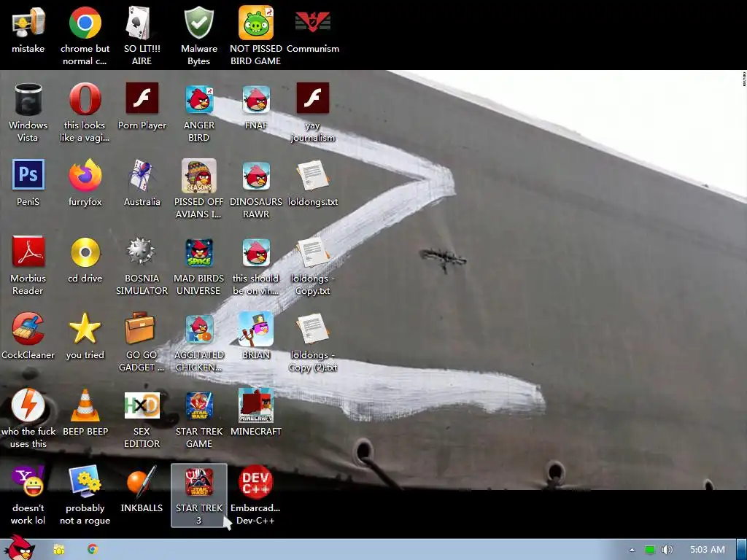
Task: Select the 'doesn't work lol' Yahoo icon
Action: pyautogui.click(x=28, y=481)
